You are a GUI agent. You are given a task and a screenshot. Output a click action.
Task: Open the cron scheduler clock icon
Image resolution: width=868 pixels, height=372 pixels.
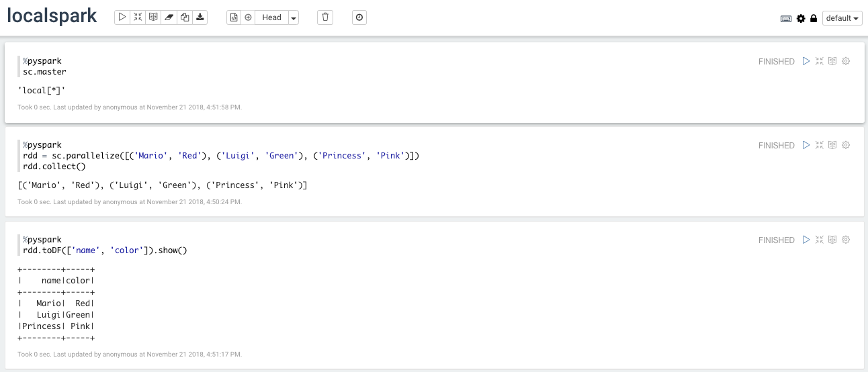point(360,17)
